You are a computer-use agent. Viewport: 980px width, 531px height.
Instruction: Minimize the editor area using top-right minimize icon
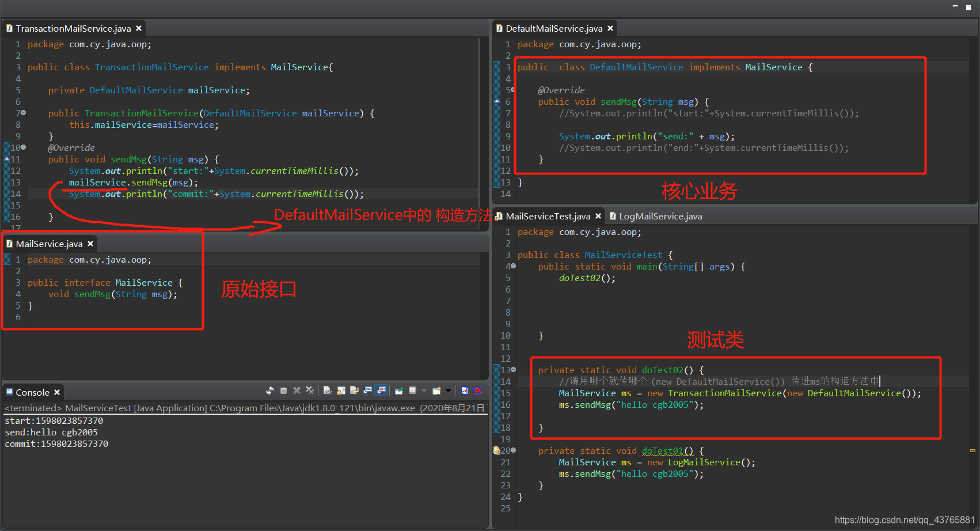[955, 6]
